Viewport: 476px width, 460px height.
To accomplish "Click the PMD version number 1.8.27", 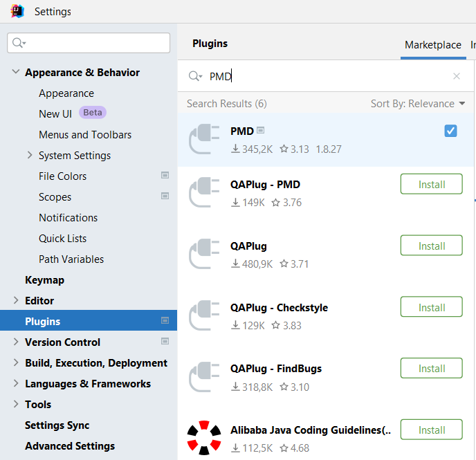I will click(x=329, y=149).
